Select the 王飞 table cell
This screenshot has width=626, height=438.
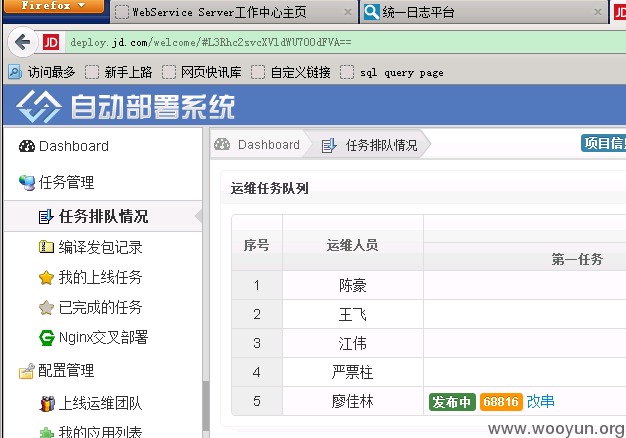point(353,314)
